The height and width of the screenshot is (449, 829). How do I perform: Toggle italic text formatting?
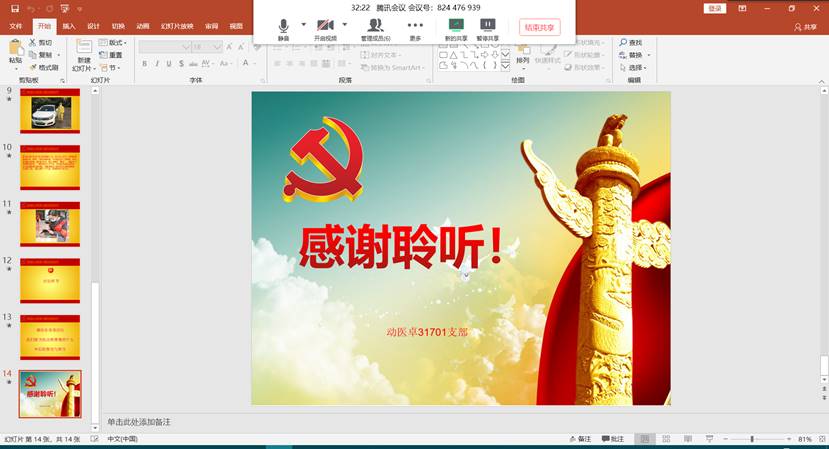(x=157, y=64)
